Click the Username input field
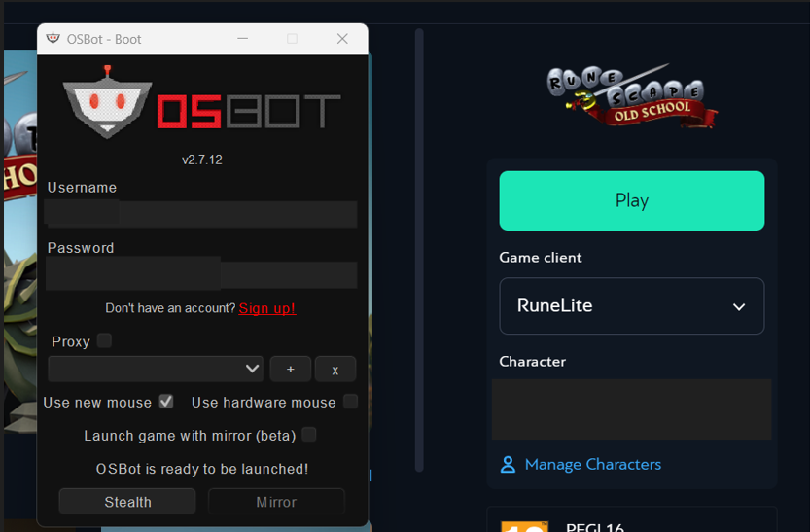810x532 pixels. pyautogui.click(x=201, y=214)
